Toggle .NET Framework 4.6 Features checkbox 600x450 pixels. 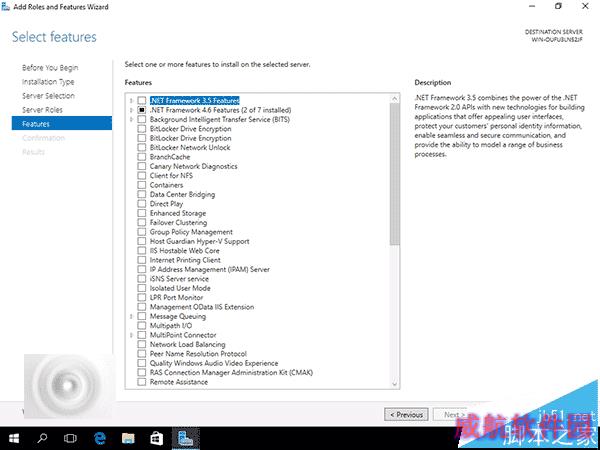click(x=142, y=110)
